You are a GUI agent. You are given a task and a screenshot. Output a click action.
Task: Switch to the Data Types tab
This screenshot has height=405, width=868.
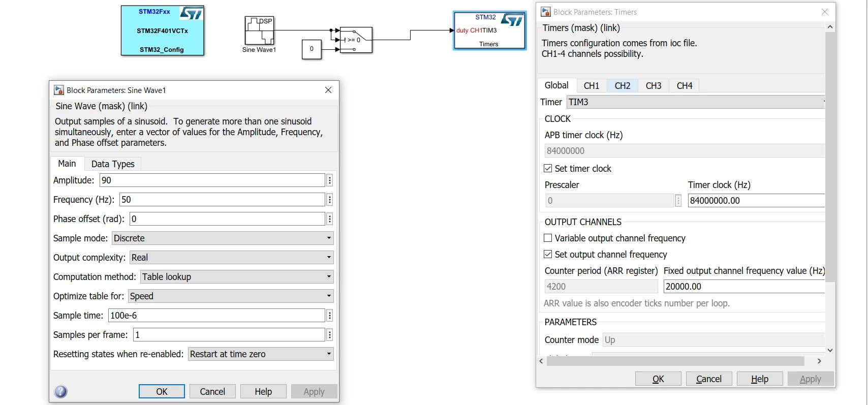pyautogui.click(x=113, y=164)
